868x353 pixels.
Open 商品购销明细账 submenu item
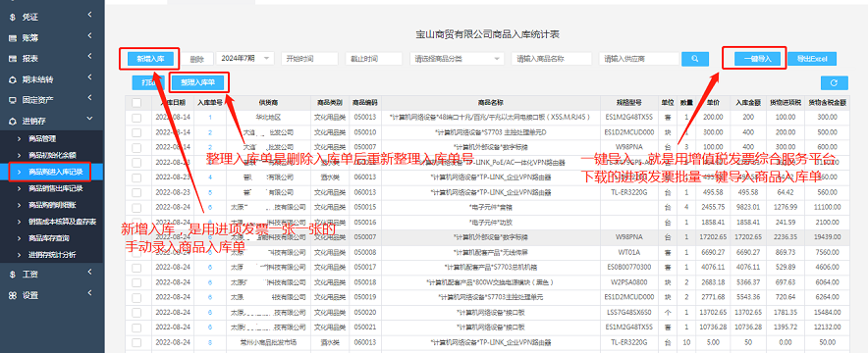[52, 205]
